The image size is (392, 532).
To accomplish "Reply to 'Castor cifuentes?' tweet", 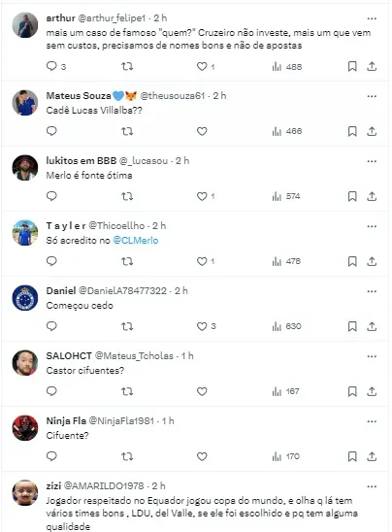I will click(51, 391).
